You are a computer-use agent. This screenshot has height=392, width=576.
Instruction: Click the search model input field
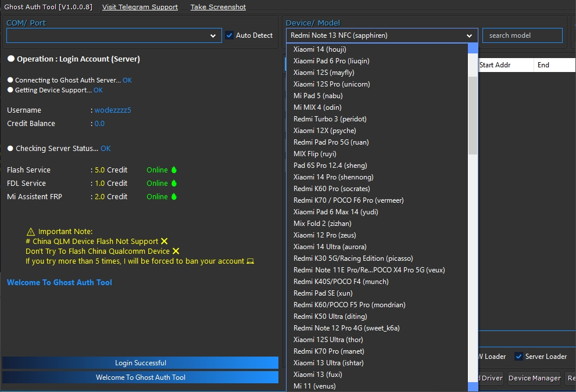pyautogui.click(x=522, y=35)
